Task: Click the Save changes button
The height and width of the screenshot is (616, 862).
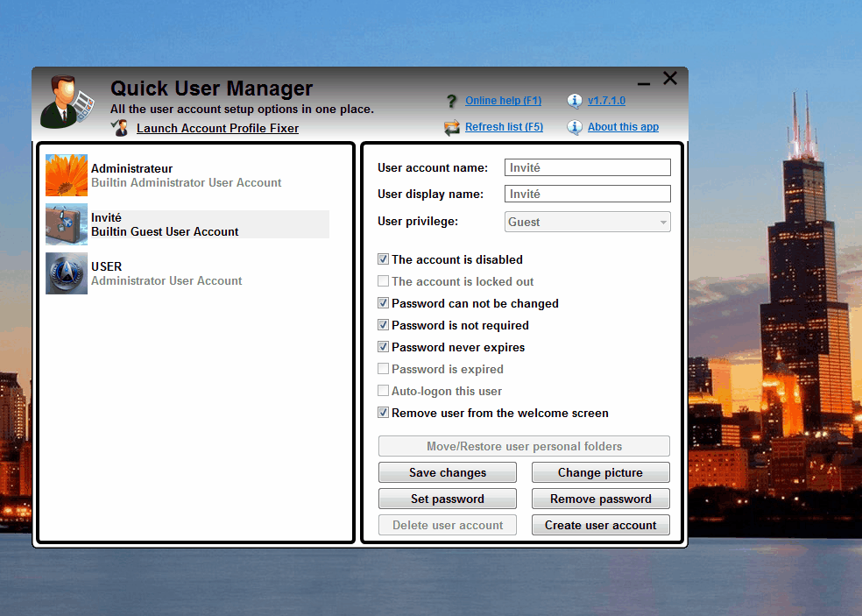Action: point(447,472)
